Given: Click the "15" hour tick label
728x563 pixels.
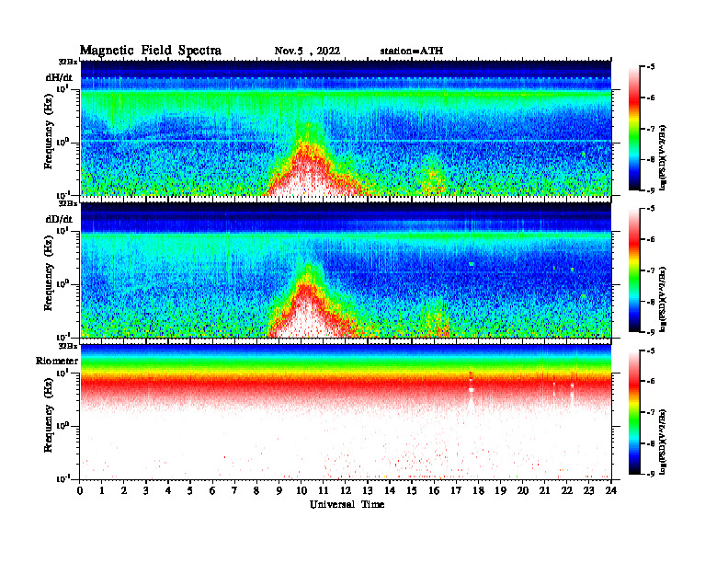Looking at the screenshot, I should pyautogui.click(x=412, y=490).
